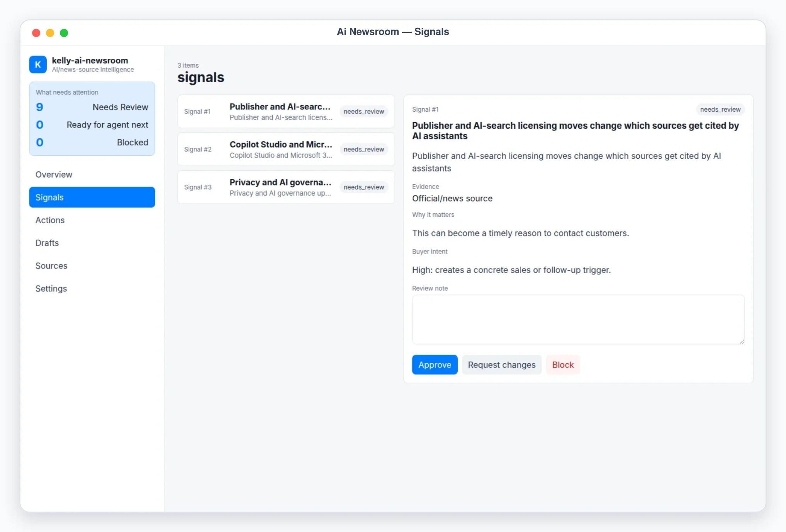Click the green maximize window button
The width and height of the screenshot is (786, 532).
pyautogui.click(x=64, y=33)
